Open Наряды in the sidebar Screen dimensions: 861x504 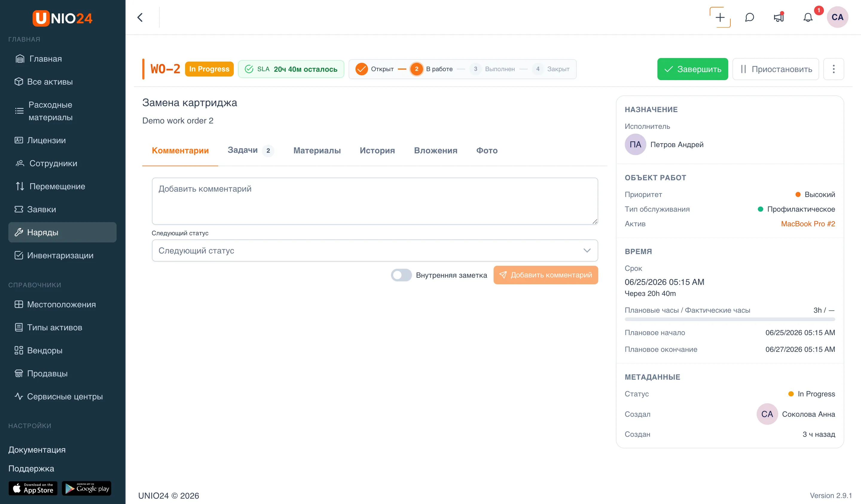[62, 232]
